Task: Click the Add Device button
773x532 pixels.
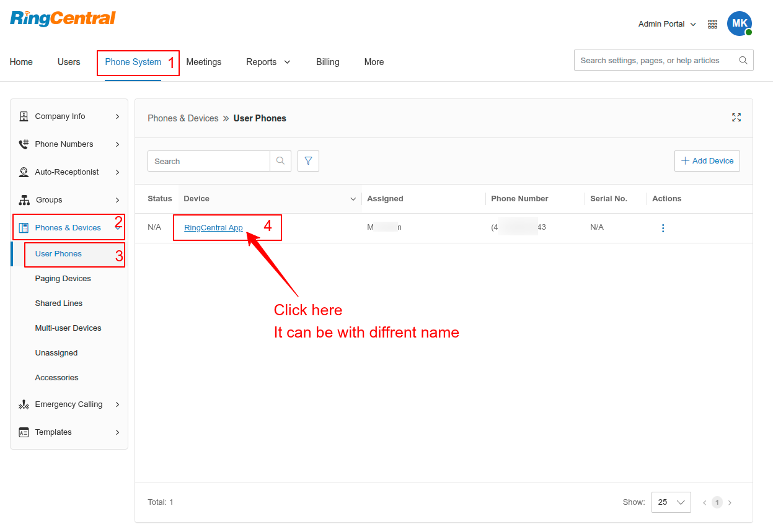Action: click(707, 161)
